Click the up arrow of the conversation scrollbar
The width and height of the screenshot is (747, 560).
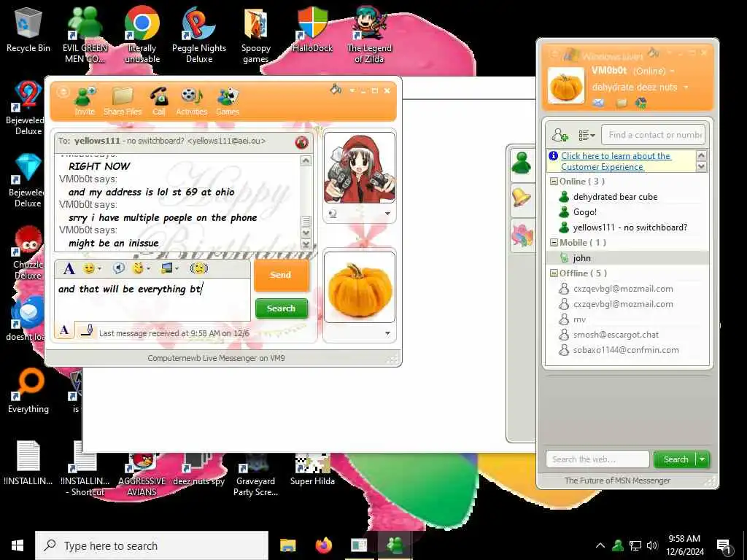point(306,160)
